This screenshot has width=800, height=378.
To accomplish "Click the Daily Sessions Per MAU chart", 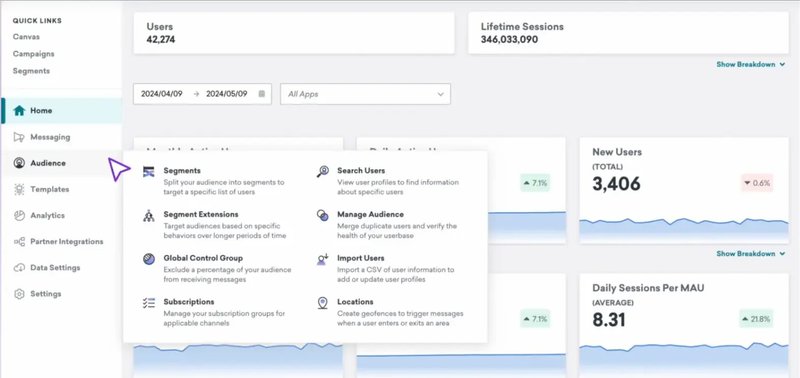I will (684, 361).
